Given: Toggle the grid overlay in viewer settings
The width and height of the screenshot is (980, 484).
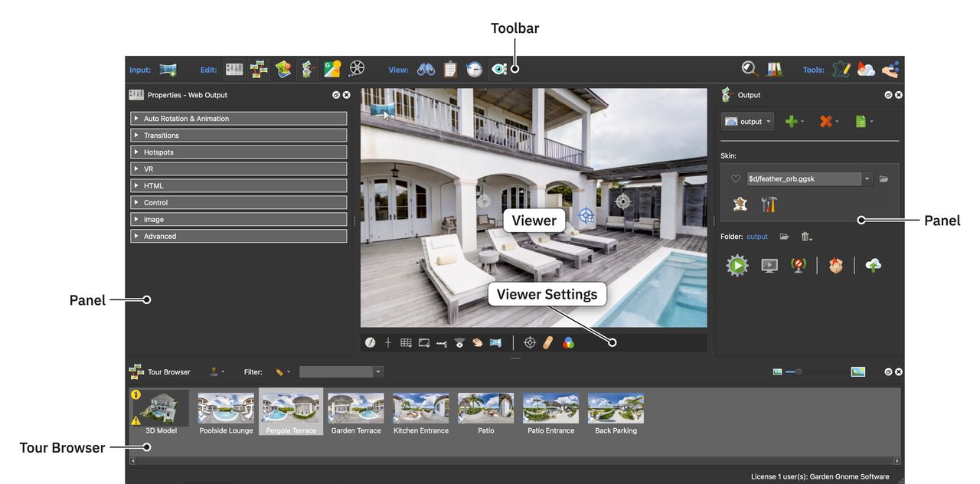Looking at the screenshot, I should 406,342.
